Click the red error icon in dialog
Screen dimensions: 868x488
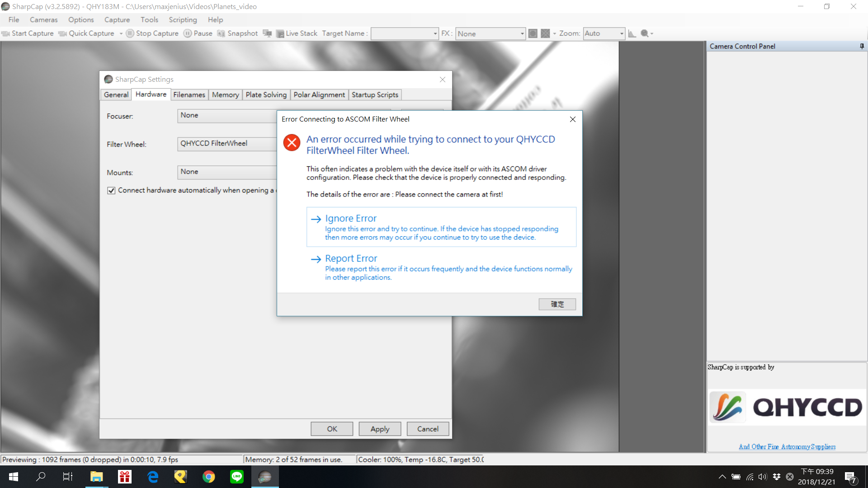(x=292, y=143)
